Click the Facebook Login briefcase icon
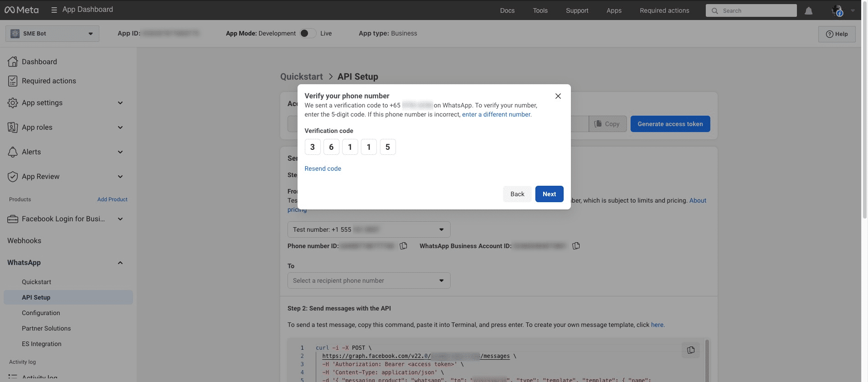Viewport: 868px width, 382px height. click(x=13, y=219)
